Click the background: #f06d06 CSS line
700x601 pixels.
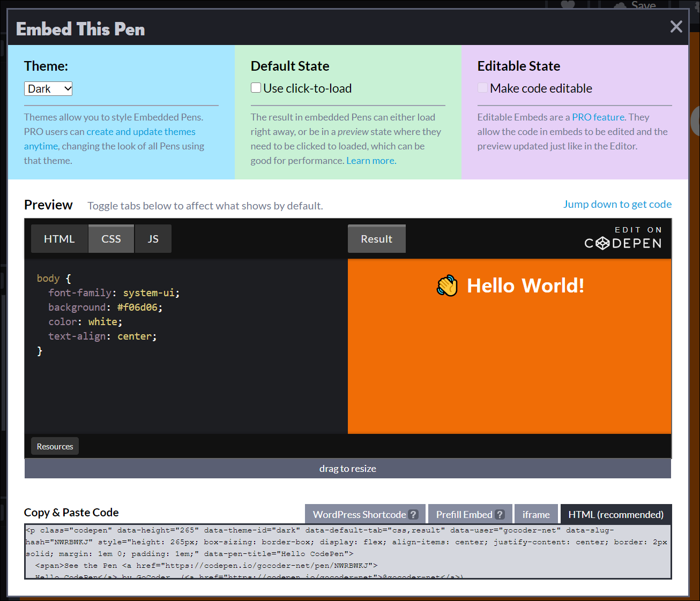[x=106, y=307]
